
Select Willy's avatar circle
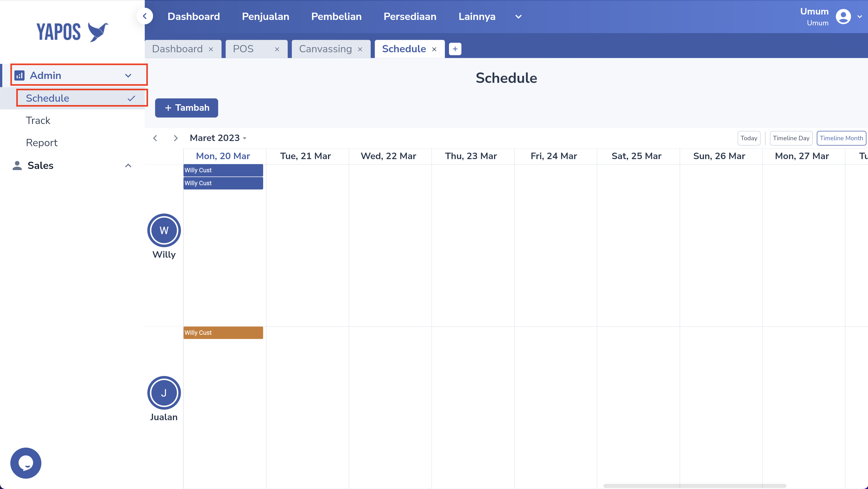tap(164, 230)
